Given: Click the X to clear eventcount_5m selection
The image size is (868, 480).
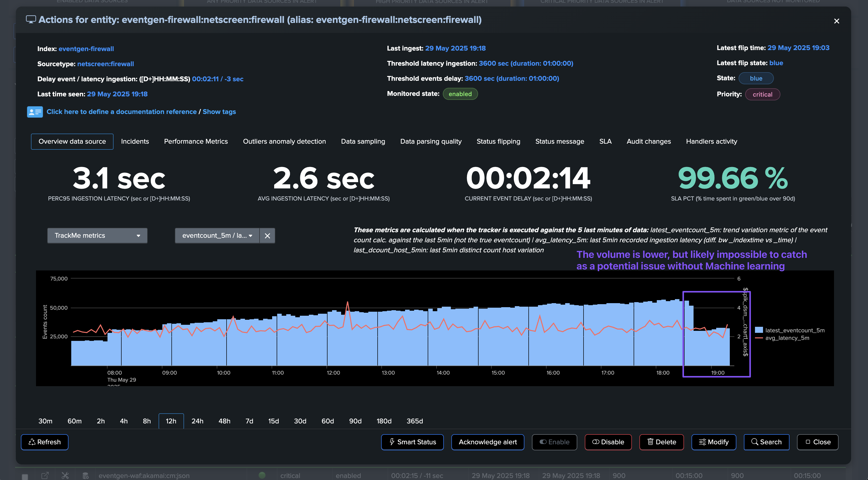Looking at the screenshot, I should 267,236.
